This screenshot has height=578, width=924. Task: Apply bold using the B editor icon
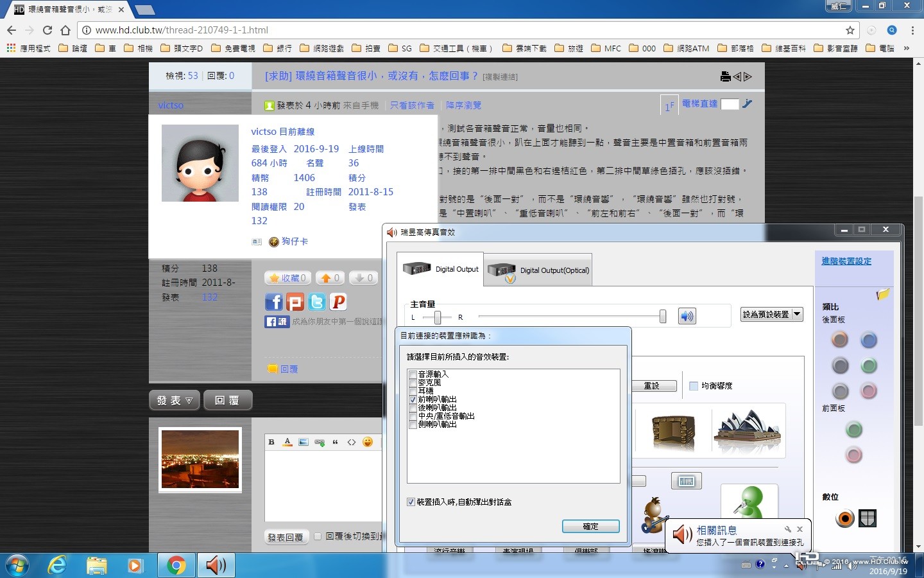pos(271,442)
